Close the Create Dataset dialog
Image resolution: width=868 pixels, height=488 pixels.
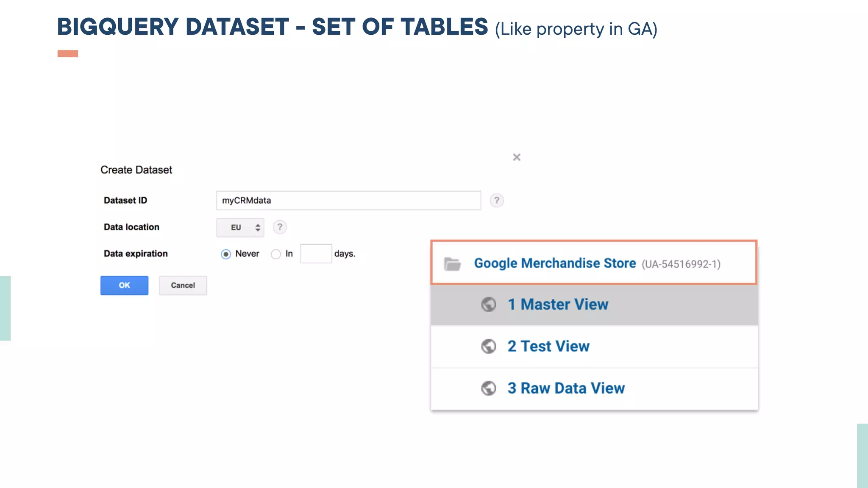pyautogui.click(x=516, y=157)
